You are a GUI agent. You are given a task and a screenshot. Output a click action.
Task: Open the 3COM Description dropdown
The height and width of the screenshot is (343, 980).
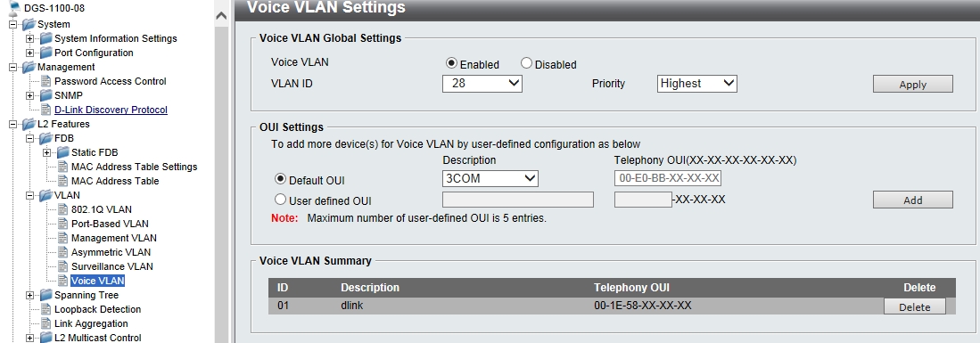pyautogui.click(x=490, y=178)
